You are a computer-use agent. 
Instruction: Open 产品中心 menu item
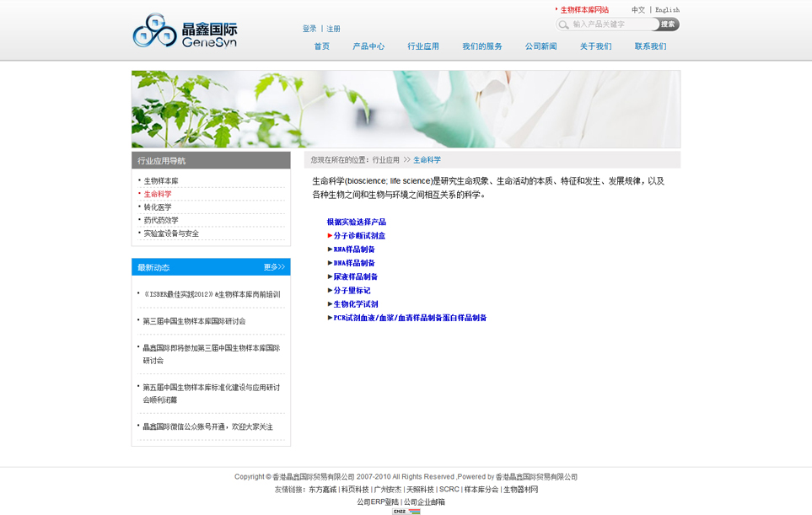coord(368,46)
